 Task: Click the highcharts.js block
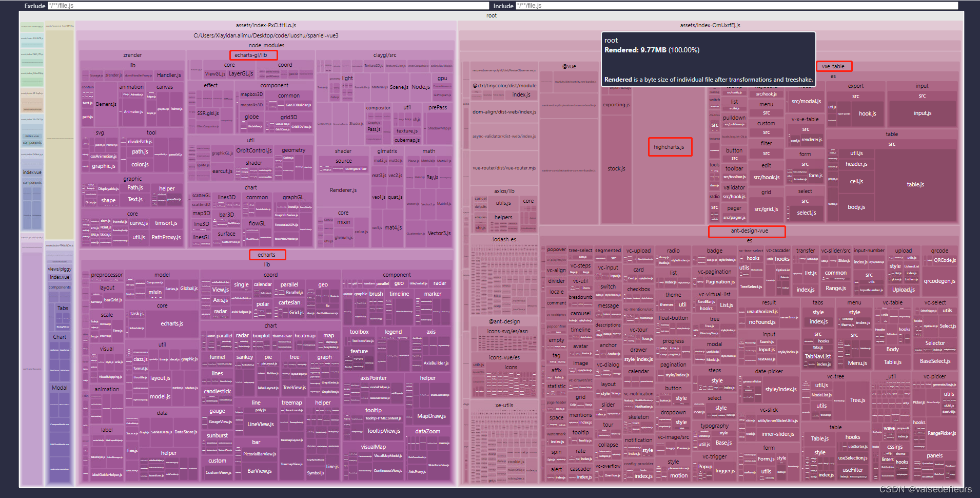[669, 147]
